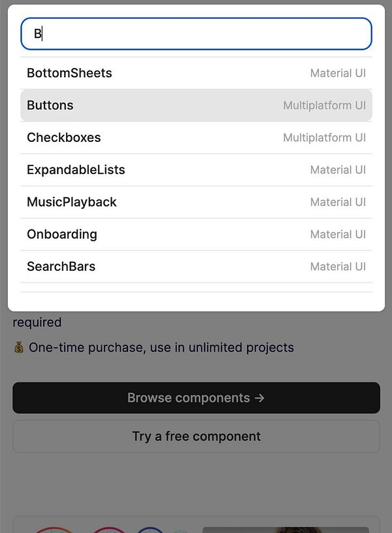Click Material UI tag next to SearchBars

[338, 266]
